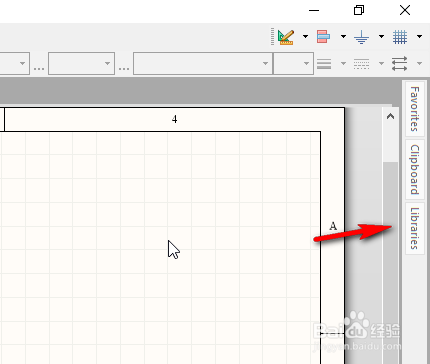Screen dimensions: 430x364
Task: Click the toolbar drag handle grip
Action: click(x=273, y=37)
